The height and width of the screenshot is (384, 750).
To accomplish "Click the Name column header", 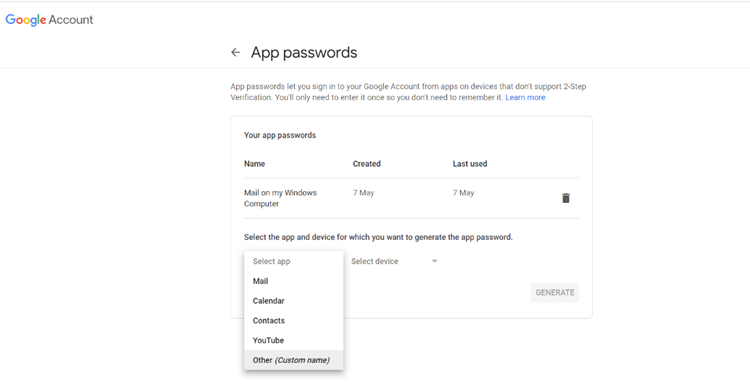I will [254, 164].
